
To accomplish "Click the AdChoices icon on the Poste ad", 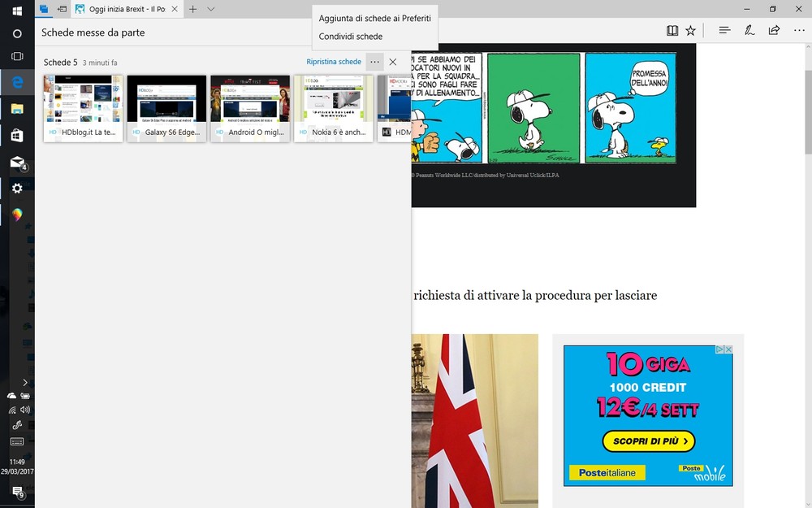I will coord(719,350).
